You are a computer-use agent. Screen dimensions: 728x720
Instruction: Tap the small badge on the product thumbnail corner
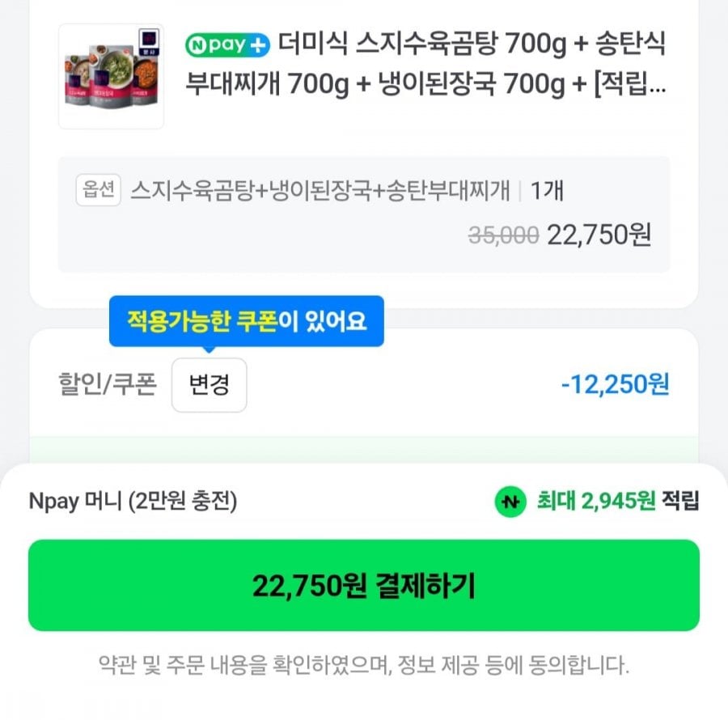pyautogui.click(x=149, y=42)
